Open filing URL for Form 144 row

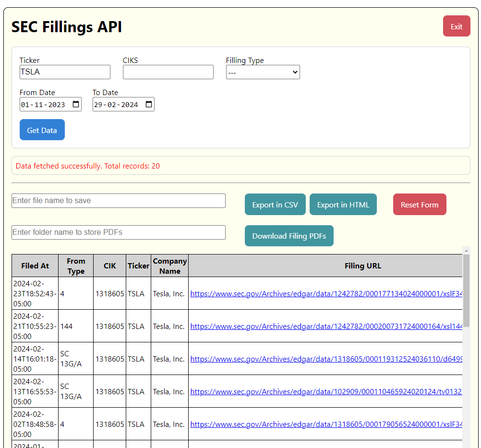coord(326,326)
